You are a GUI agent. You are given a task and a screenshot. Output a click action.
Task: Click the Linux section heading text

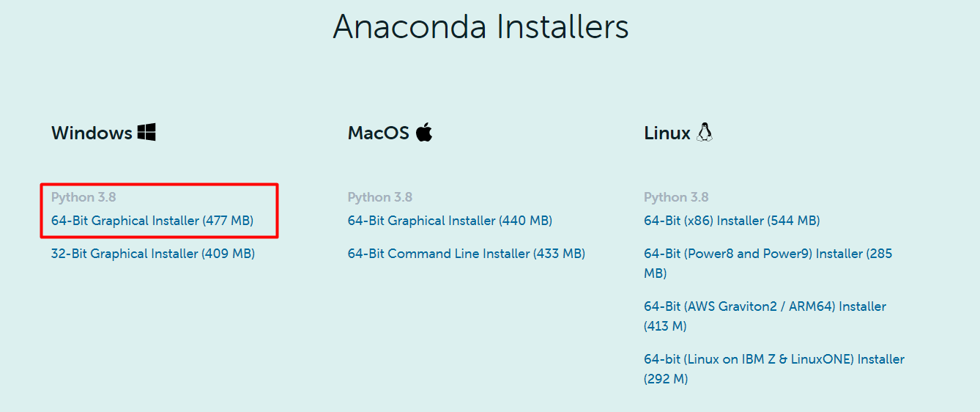click(667, 133)
